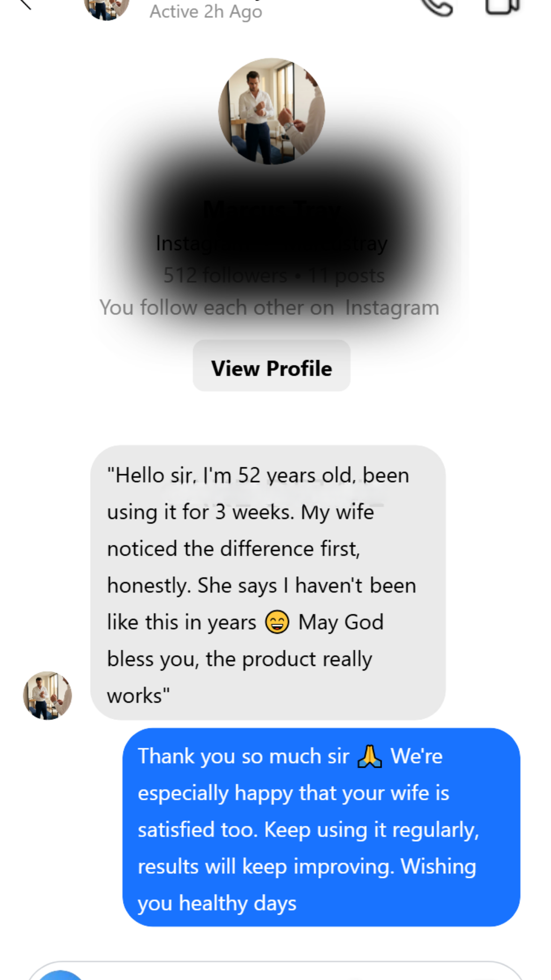The width and height of the screenshot is (551, 980).
Task: Tap the '512 followers • 11 posts' line
Action: 273,276
